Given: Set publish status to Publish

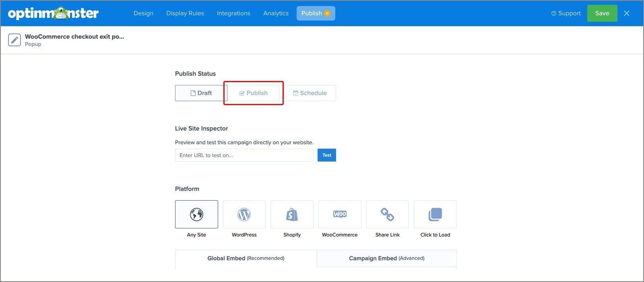Looking at the screenshot, I should pyautogui.click(x=254, y=93).
